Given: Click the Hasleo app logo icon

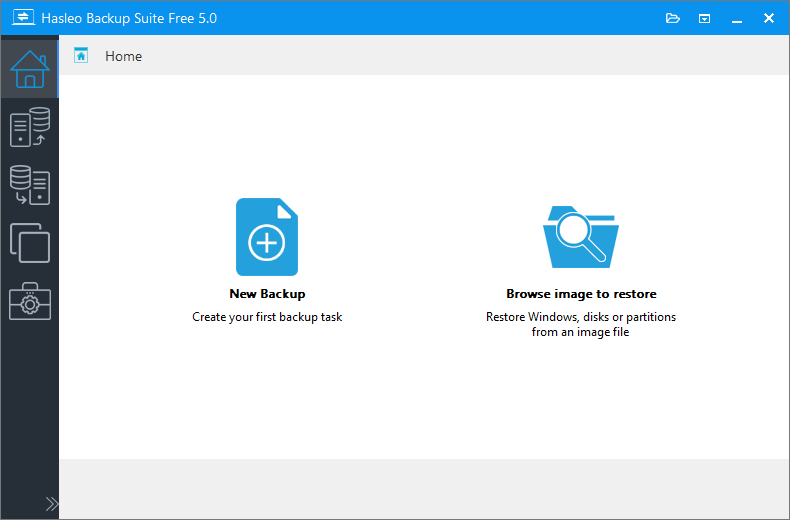Looking at the screenshot, I should 23,18.
